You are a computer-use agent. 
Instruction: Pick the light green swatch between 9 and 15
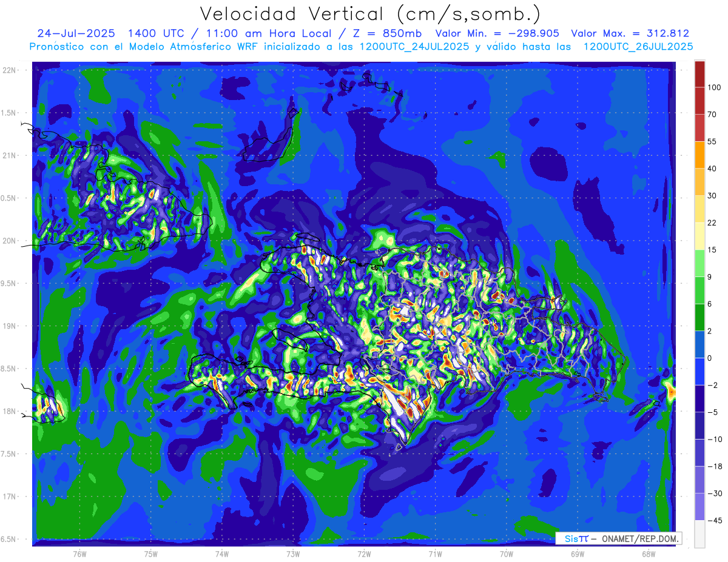tap(699, 263)
